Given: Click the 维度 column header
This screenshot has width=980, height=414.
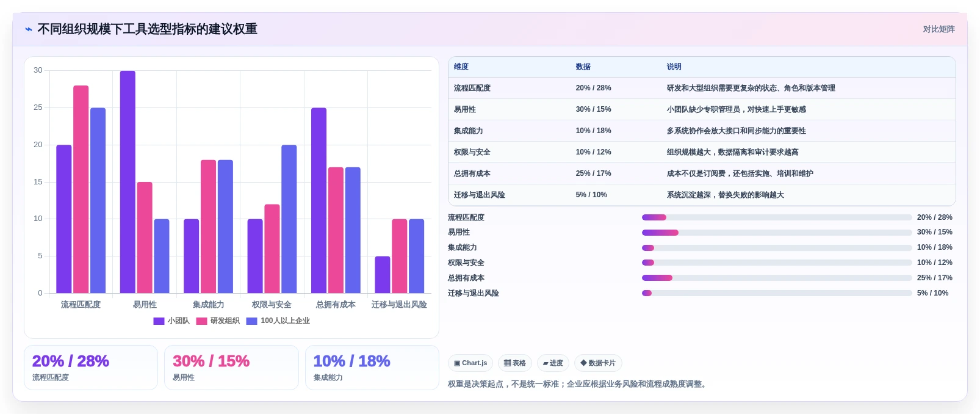Looking at the screenshot, I should point(461,67).
